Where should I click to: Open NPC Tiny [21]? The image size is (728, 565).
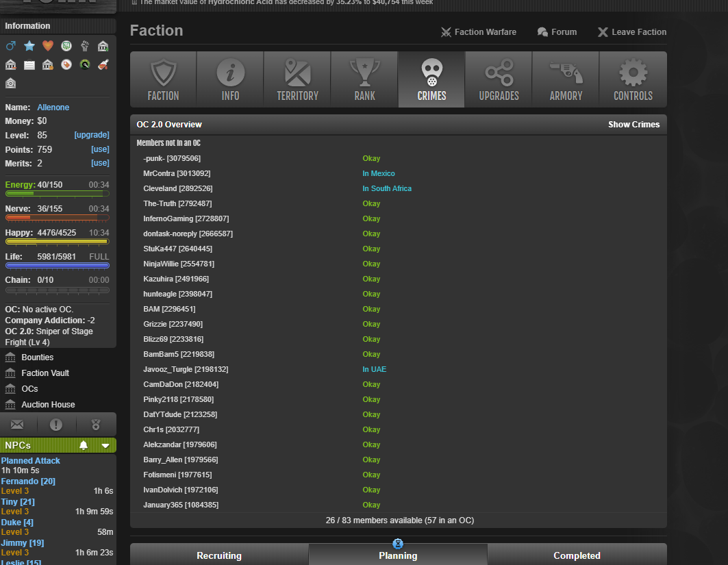click(x=18, y=501)
